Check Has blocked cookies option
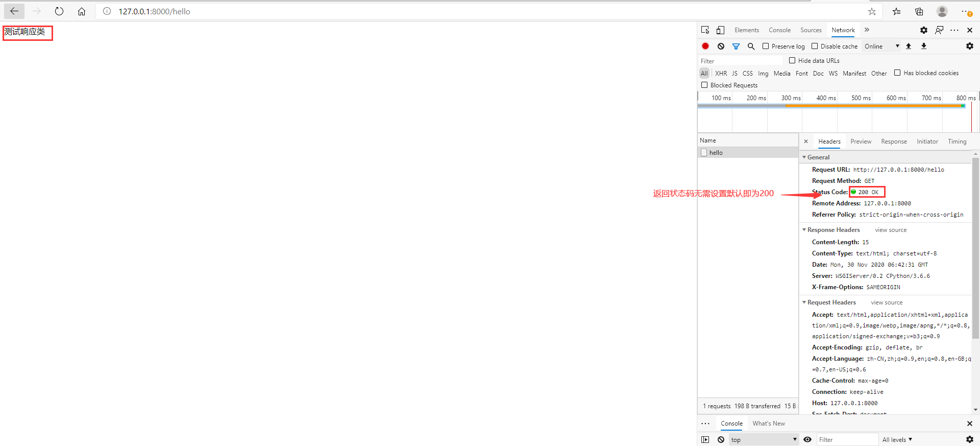980x446 pixels. [x=897, y=73]
